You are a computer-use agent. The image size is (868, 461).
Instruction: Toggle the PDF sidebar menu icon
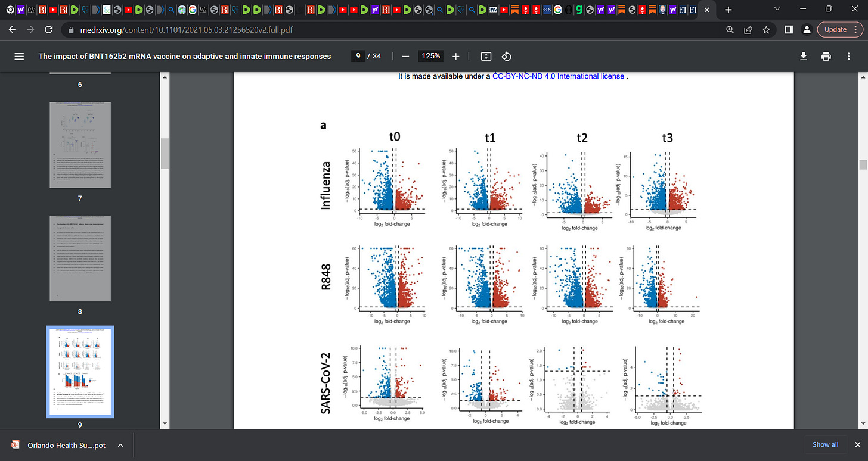coord(19,56)
